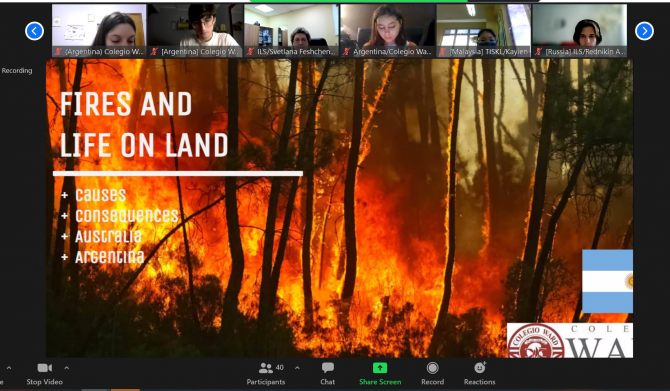Click the Participants label text

(x=265, y=382)
